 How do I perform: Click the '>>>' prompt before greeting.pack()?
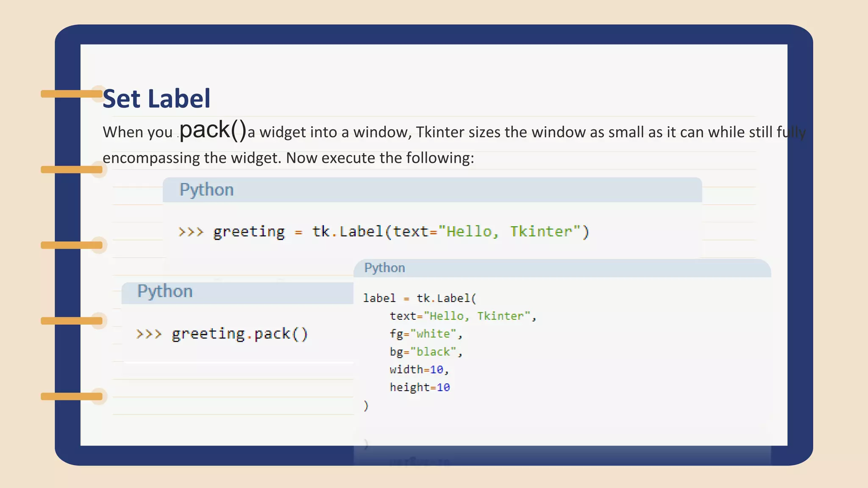(x=149, y=334)
